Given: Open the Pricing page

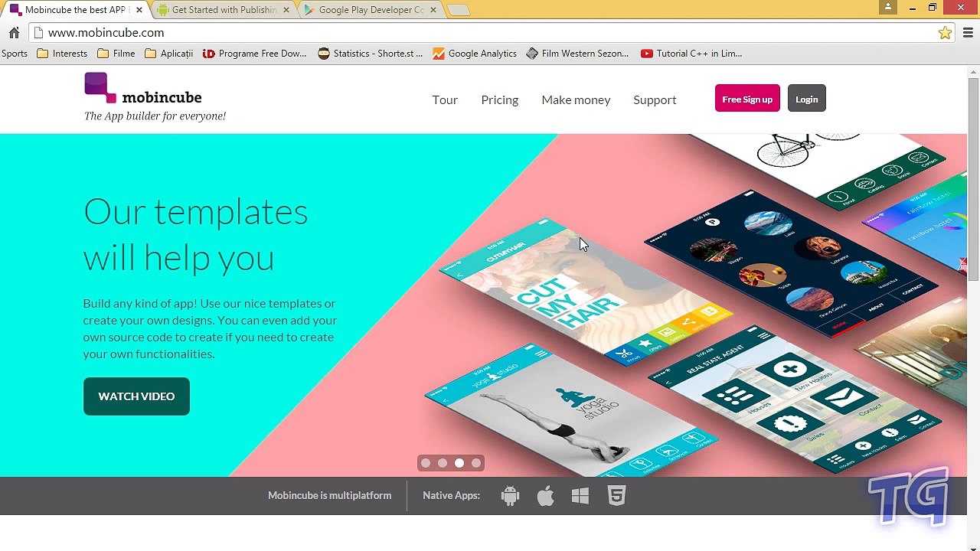Looking at the screenshot, I should 499,99.
